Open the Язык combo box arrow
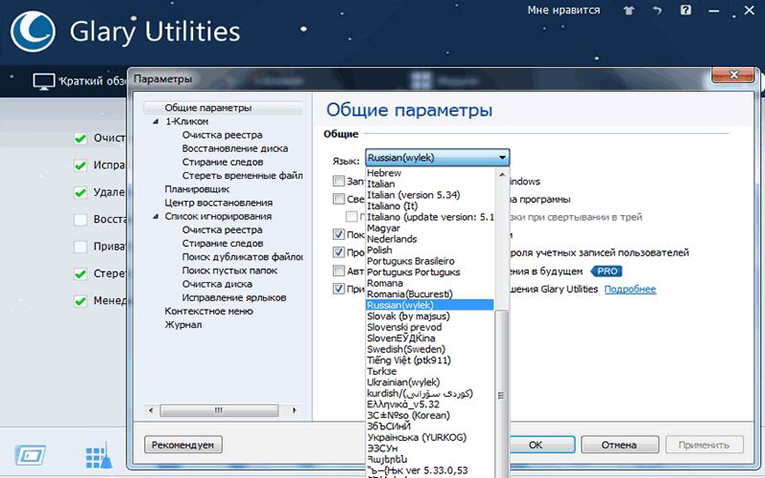Viewport: 765px width, 478px height. click(502, 158)
